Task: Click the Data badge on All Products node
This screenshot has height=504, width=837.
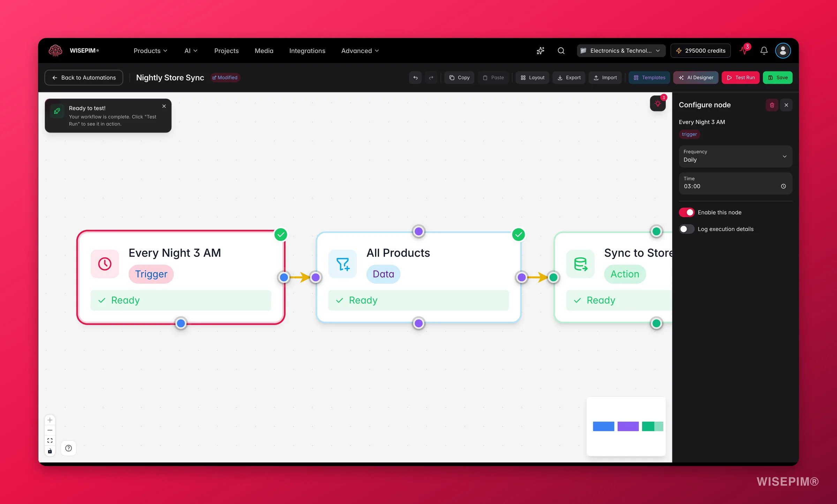Action: pos(383,274)
